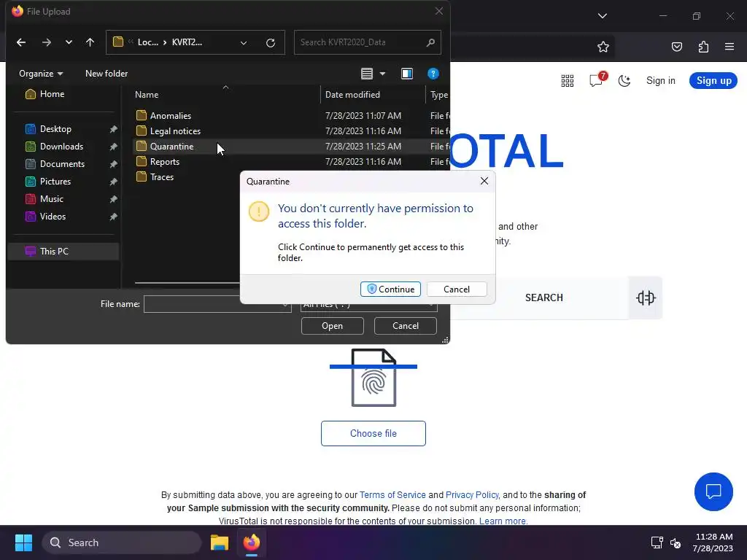Sort by Date modified column header
The height and width of the screenshot is (560, 747).
352,94
